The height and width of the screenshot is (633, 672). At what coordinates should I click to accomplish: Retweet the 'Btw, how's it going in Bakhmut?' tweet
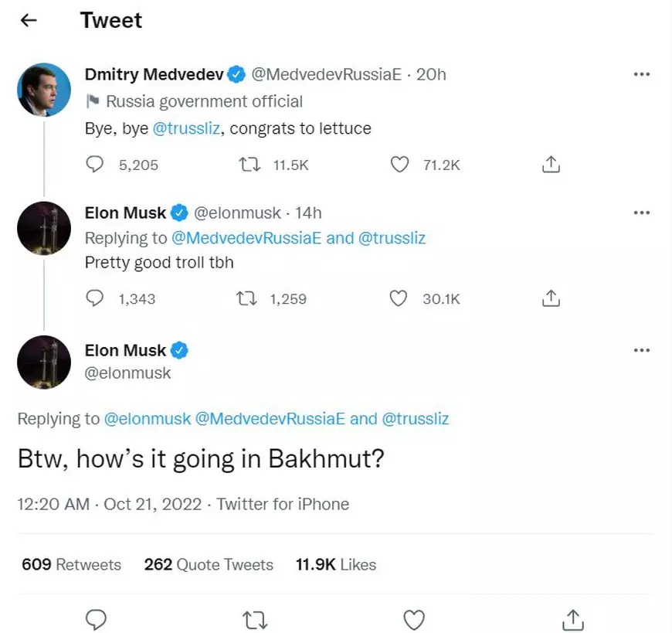click(255, 619)
